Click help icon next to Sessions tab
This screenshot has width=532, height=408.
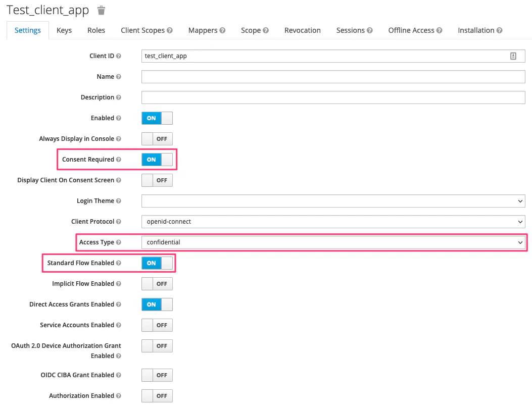click(369, 30)
